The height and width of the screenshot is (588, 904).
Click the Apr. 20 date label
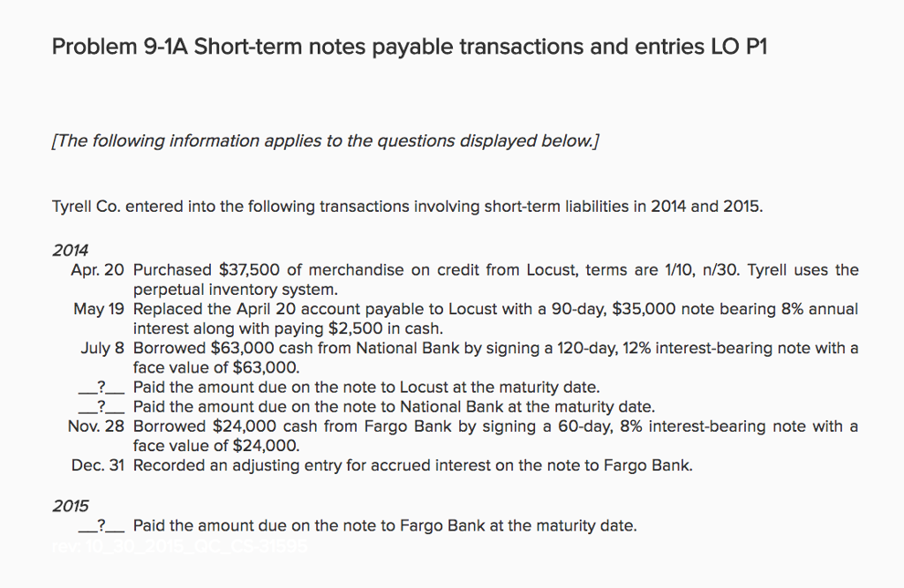[97, 270]
